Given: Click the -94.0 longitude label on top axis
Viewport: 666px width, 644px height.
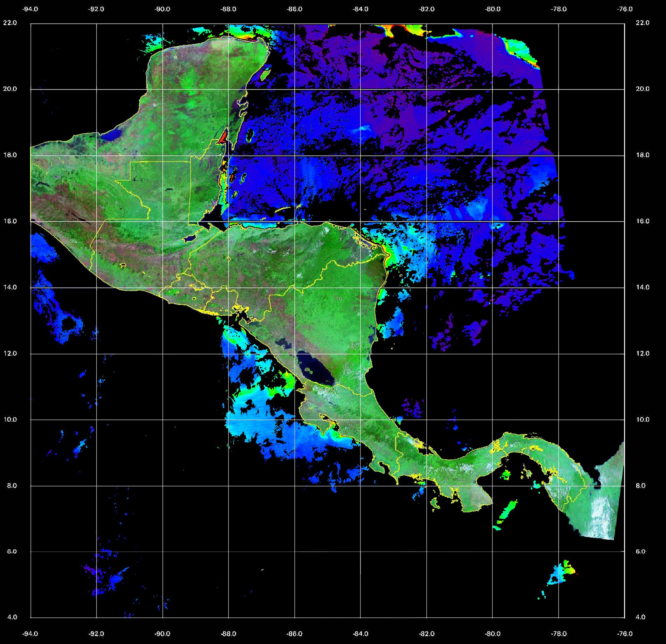Looking at the screenshot, I should coord(30,9).
